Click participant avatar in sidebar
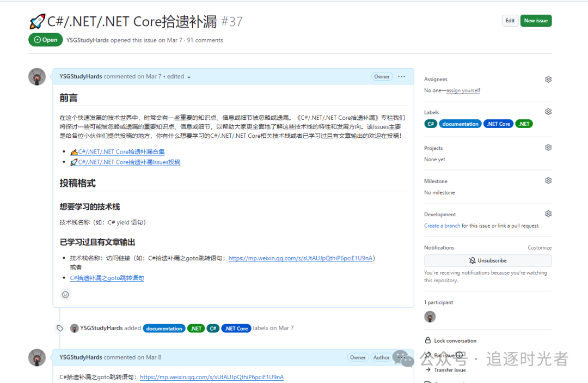588x383 pixels. pos(430,317)
